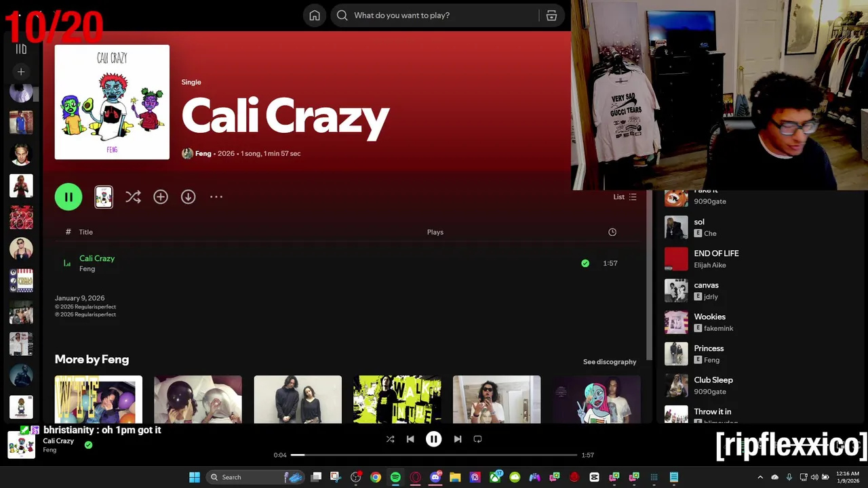Select the Cali Crazy track row title
This screenshot has width=868, height=488.
97,258
